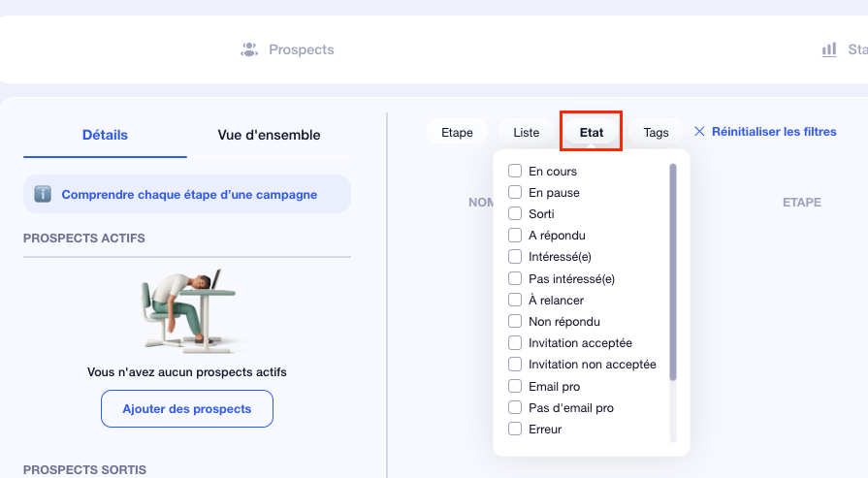This screenshot has height=478, width=868.
Task: Toggle the "Erreur" checkbox
Action: [515, 430]
